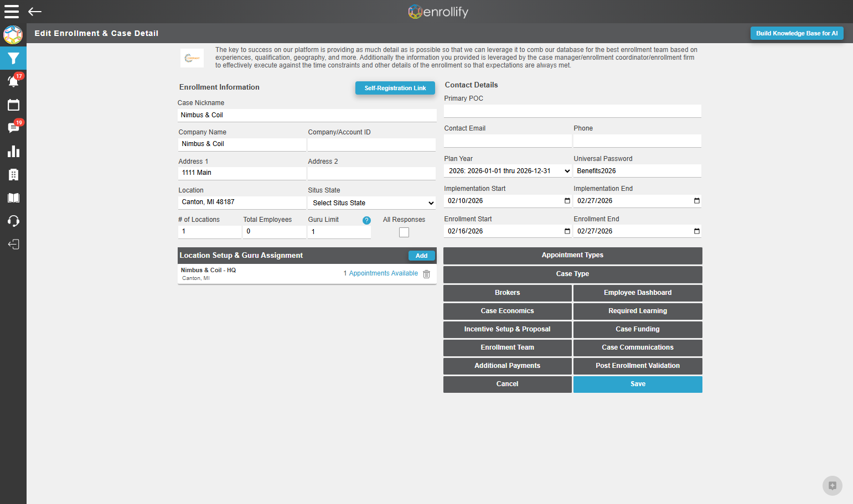
Task: Delete the Nimbus & Coil - HQ location
Action: [426, 274]
